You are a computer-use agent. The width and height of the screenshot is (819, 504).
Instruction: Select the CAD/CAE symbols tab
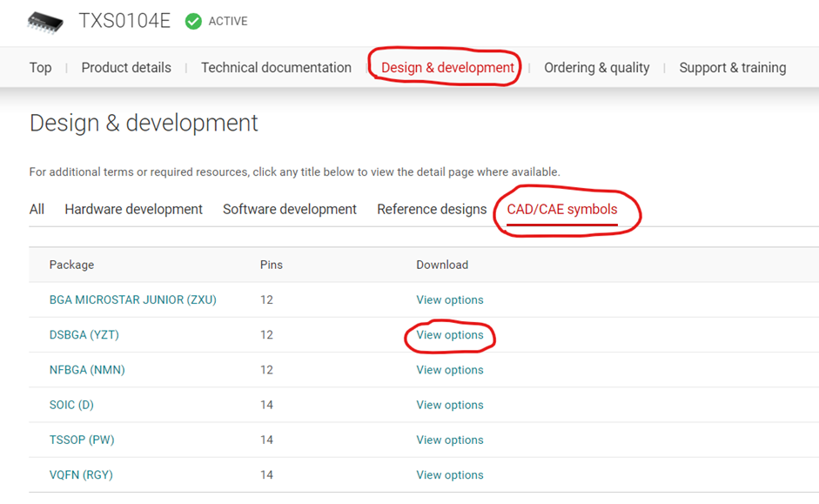[562, 209]
